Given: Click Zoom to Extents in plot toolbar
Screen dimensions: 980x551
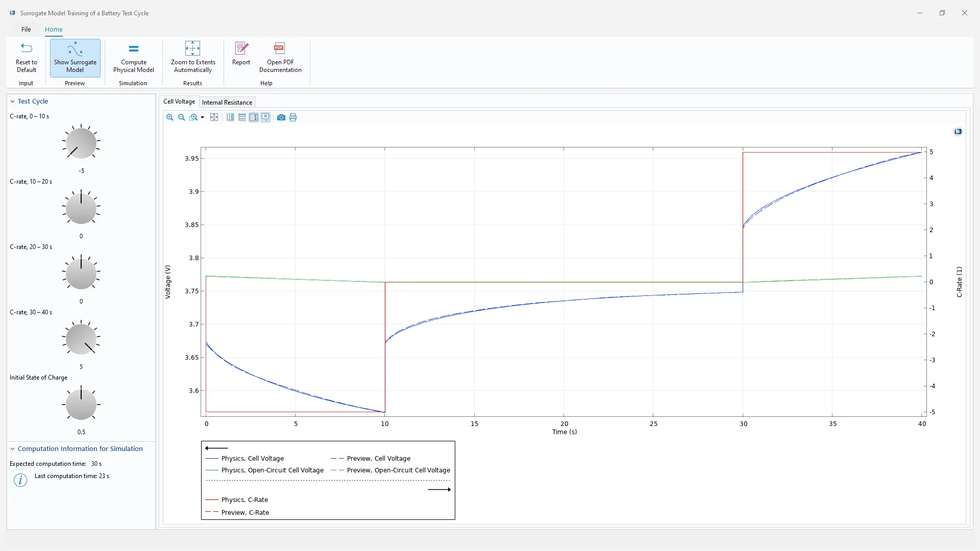Looking at the screenshot, I should pyautogui.click(x=214, y=117).
